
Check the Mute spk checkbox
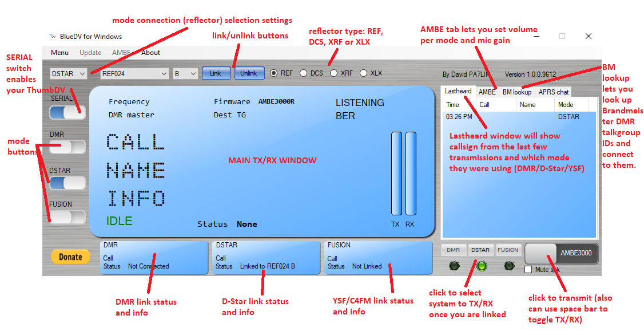[528, 269]
